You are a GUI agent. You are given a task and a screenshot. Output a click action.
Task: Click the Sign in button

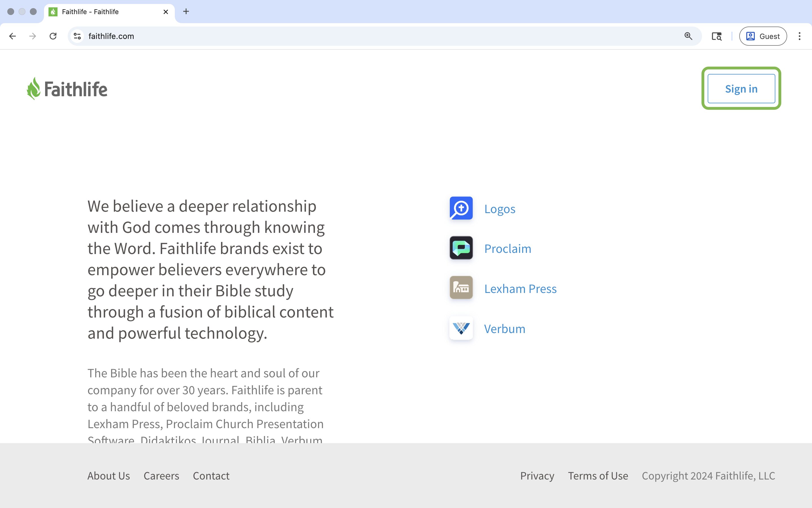point(741,89)
